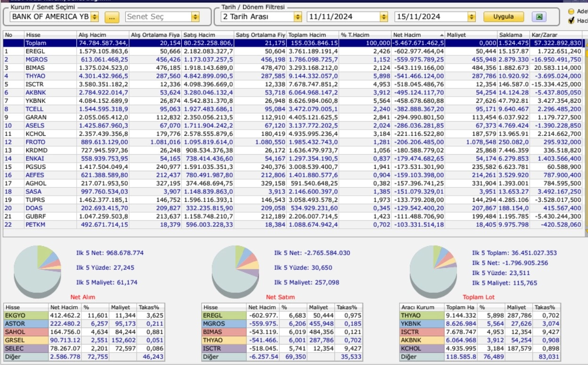Select the THYAO row in the main table
This screenshot has width=588, height=365.
tap(293, 76)
